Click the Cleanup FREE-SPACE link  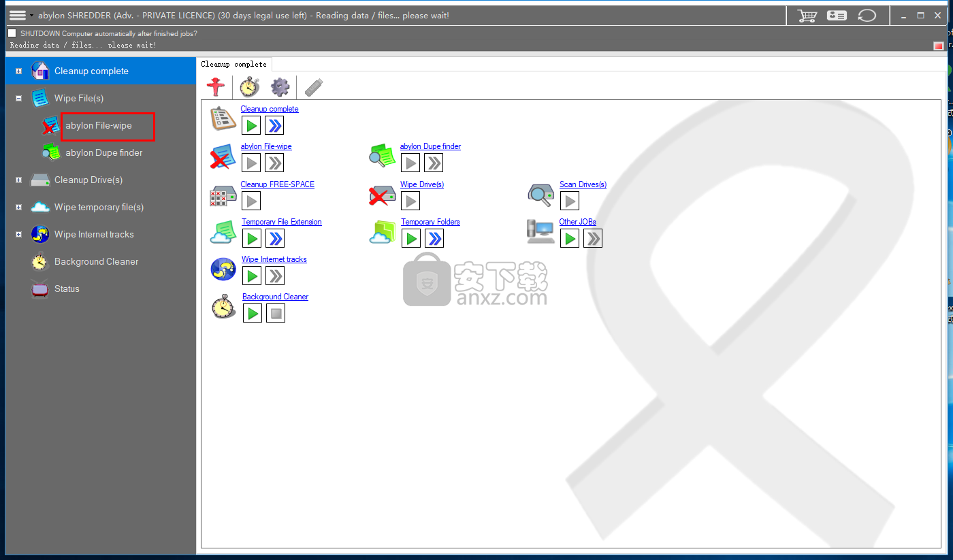tap(278, 184)
